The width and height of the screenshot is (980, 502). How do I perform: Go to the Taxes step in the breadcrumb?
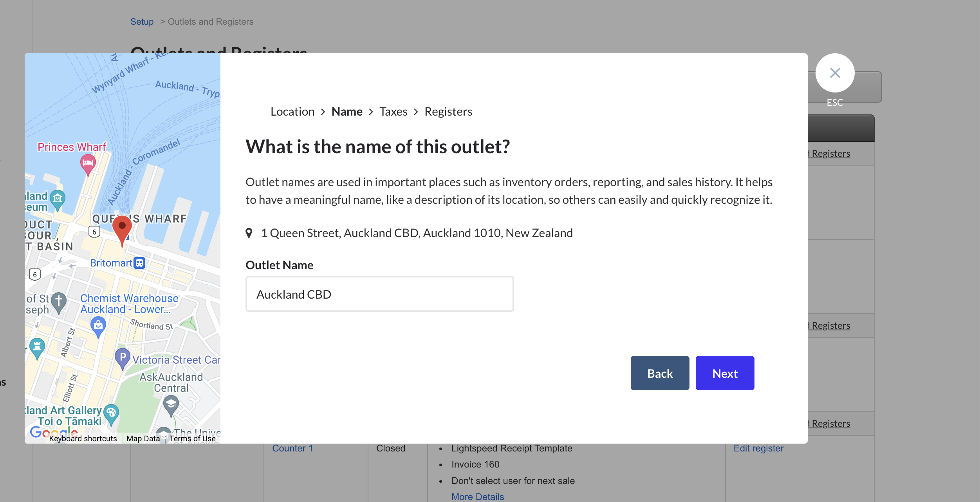pyautogui.click(x=393, y=111)
